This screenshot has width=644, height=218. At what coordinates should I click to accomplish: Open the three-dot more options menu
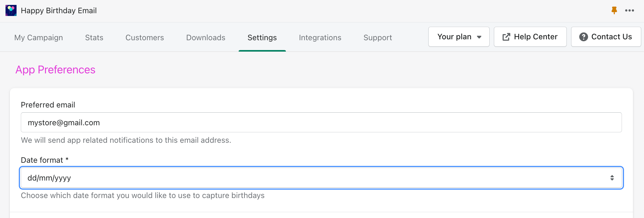(629, 10)
